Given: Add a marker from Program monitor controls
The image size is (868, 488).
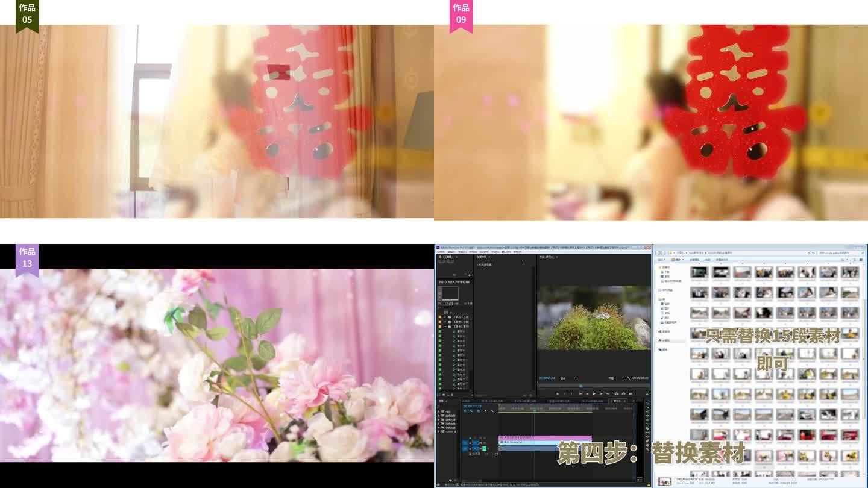Looking at the screenshot, I should click(x=558, y=394).
